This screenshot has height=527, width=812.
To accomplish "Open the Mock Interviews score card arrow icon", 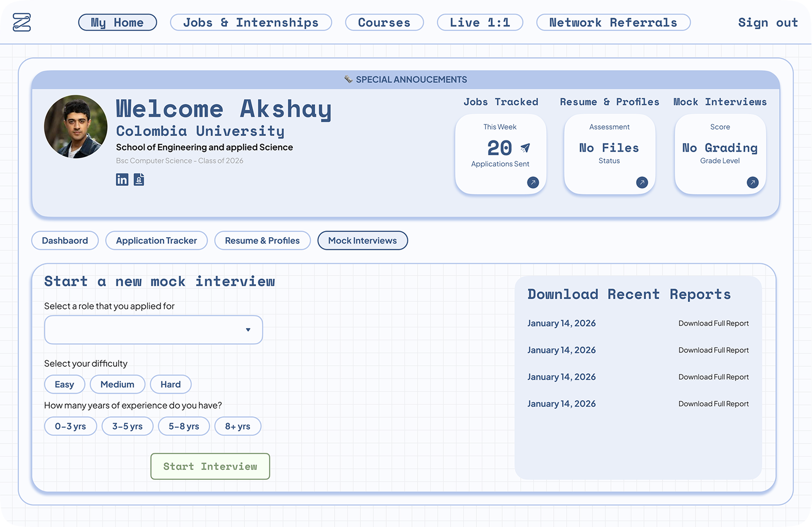I will 753,182.
